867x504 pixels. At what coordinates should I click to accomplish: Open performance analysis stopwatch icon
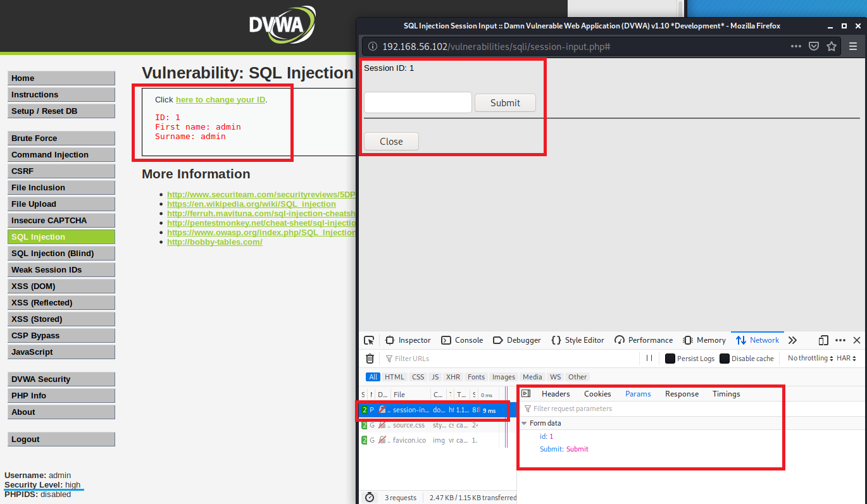pyautogui.click(x=370, y=498)
